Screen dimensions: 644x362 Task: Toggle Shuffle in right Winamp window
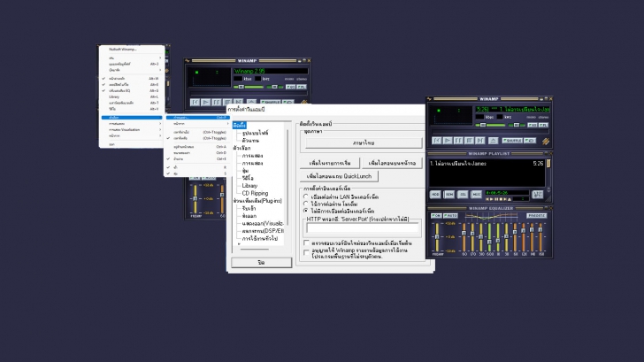point(512,141)
